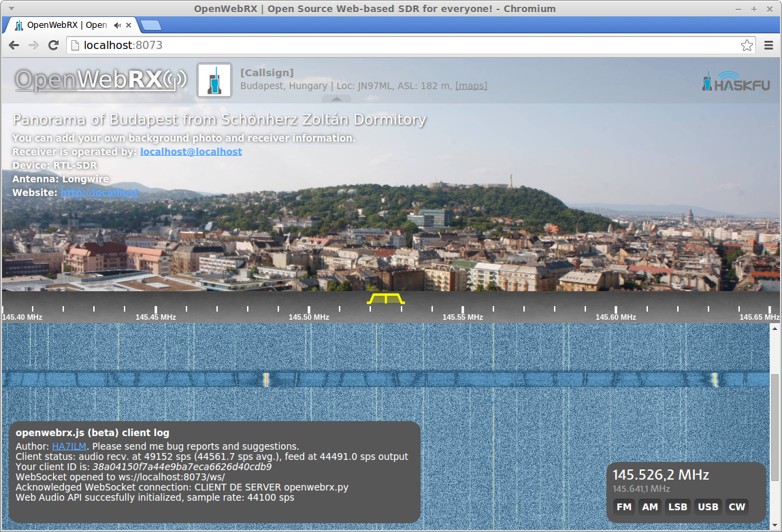Click the localhost@localhost email link

coord(191,152)
